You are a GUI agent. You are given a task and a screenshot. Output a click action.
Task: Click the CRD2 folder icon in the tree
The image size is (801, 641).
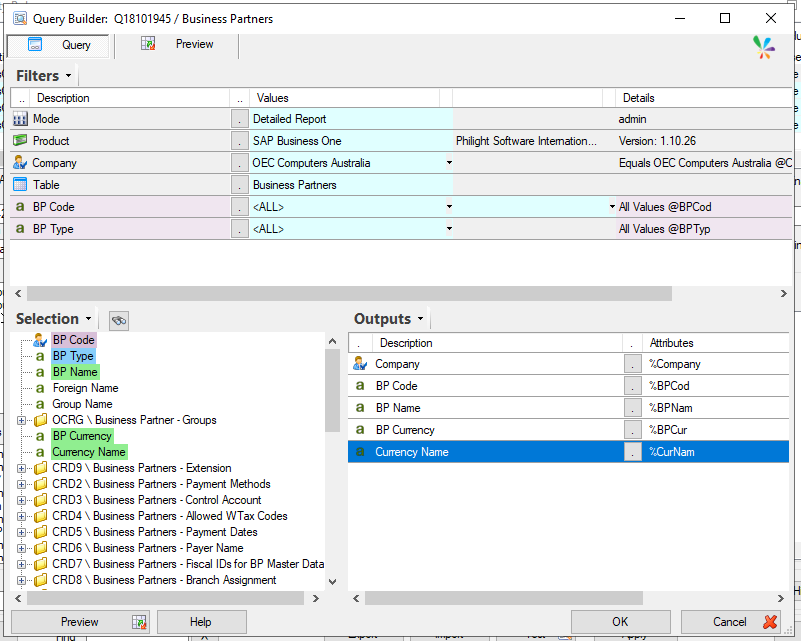click(x=40, y=484)
